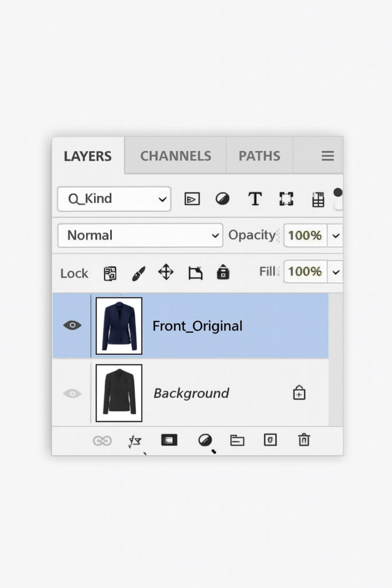This screenshot has height=588, width=392.
Task: Open the Layers panel hamburger menu
Action: tap(328, 156)
